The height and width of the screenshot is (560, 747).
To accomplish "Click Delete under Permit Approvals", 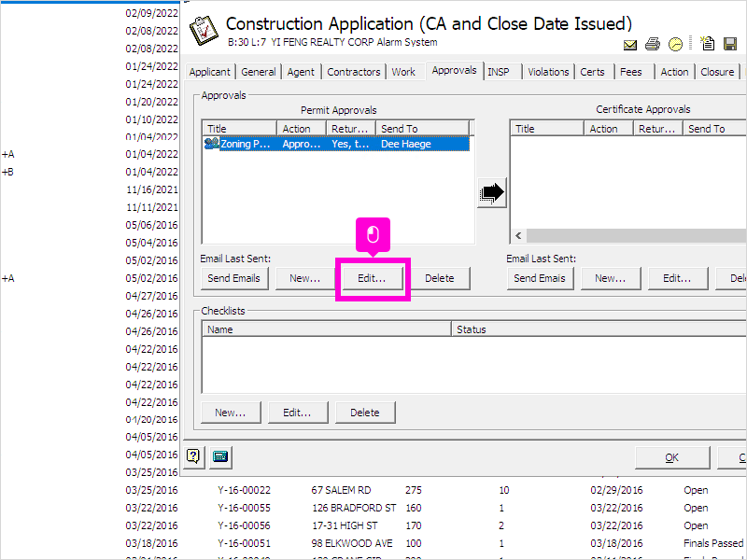I will [439, 278].
